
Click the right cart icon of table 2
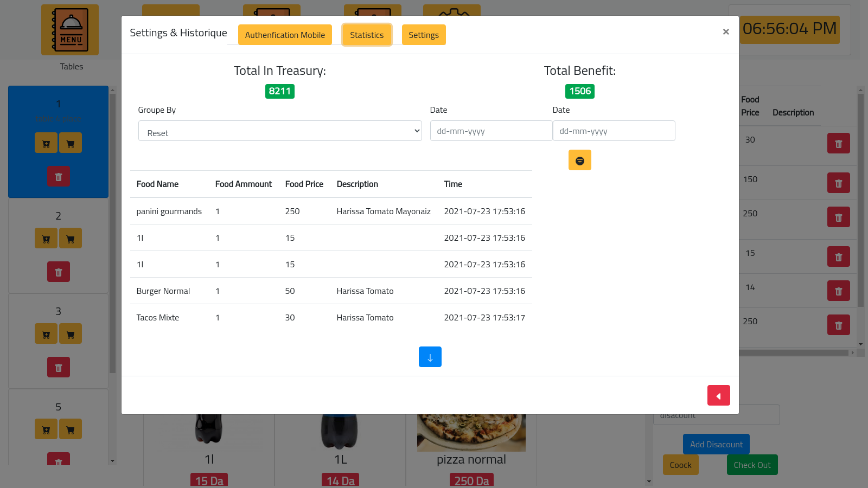(x=71, y=238)
